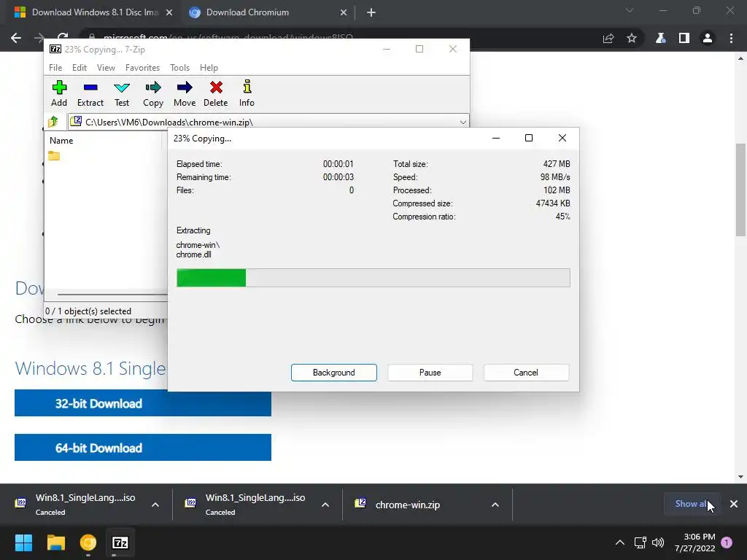Viewport: 747px width, 560px height.
Task: Click the Move toolbar icon
Action: (x=185, y=93)
